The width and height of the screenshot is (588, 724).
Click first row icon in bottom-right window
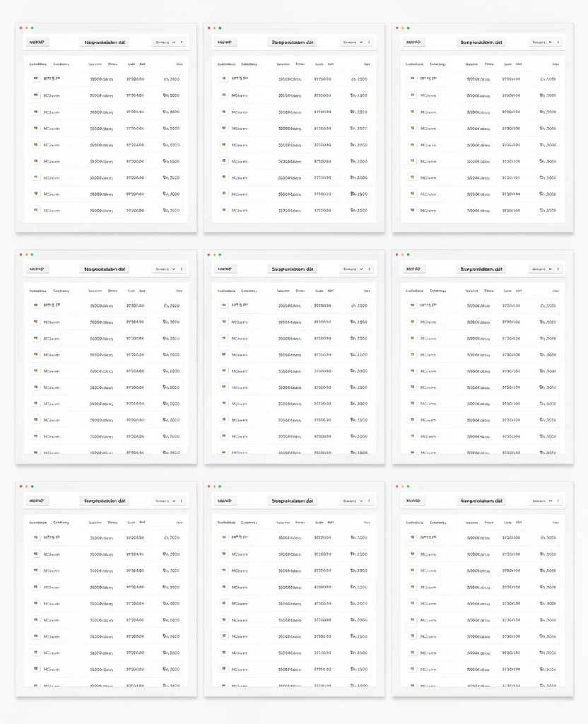tap(412, 537)
